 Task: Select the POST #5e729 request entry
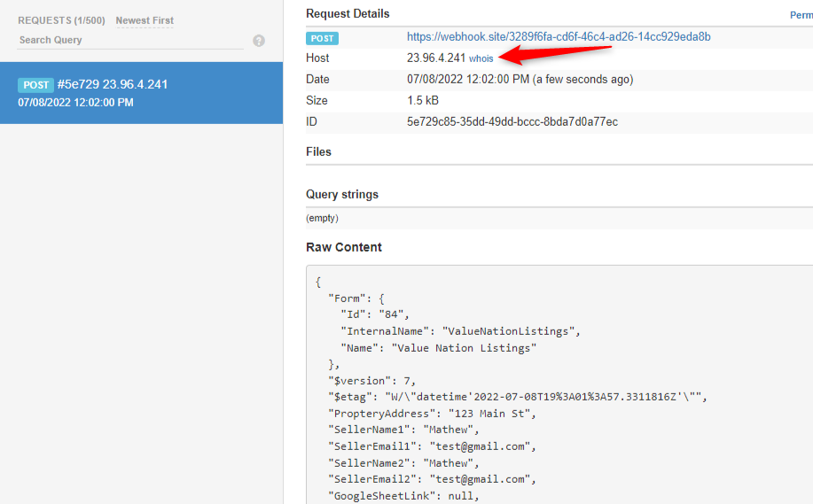142,93
